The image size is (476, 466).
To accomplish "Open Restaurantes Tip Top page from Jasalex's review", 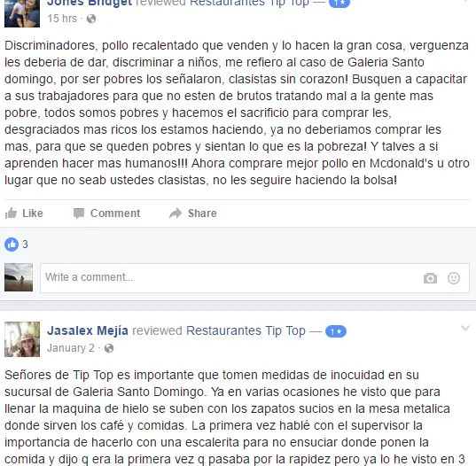I will coord(246,330).
